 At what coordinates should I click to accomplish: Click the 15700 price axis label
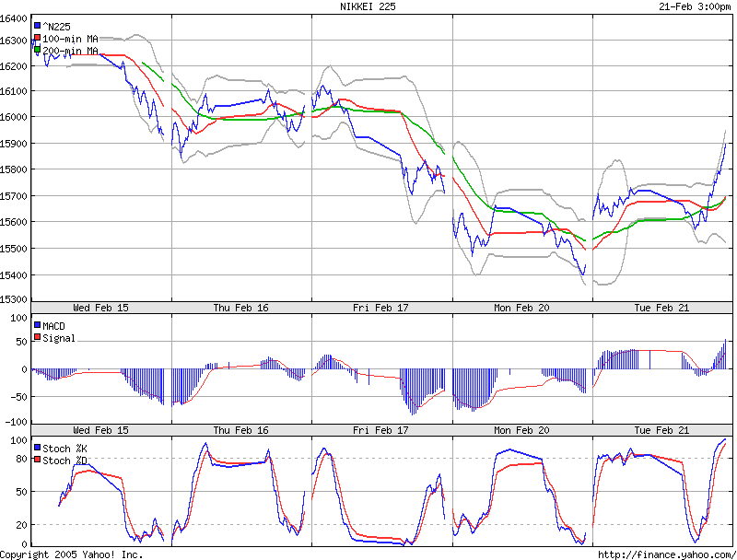(x=14, y=195)
